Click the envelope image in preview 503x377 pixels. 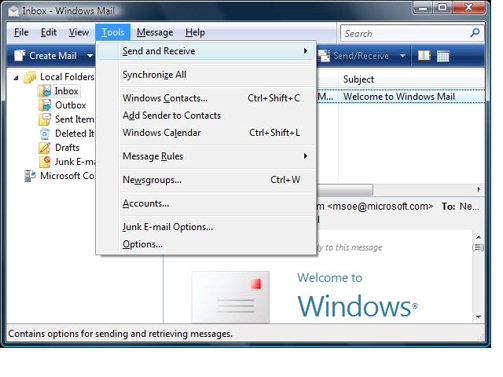click(230, 297)
